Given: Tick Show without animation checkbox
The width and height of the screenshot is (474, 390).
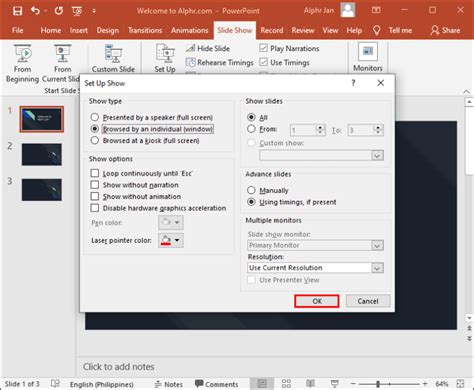Looking at the screenshot, I should [95, 196].
